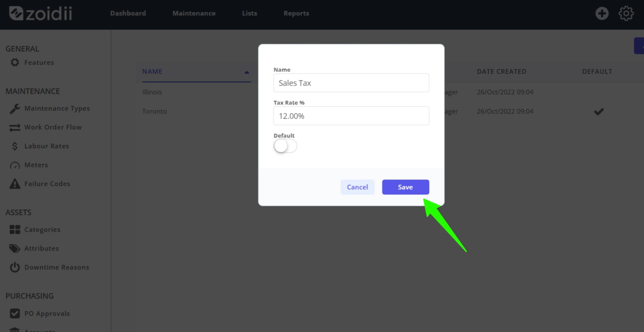Open Labour Rates settings

pyautogui.click(x=47, y=146)
